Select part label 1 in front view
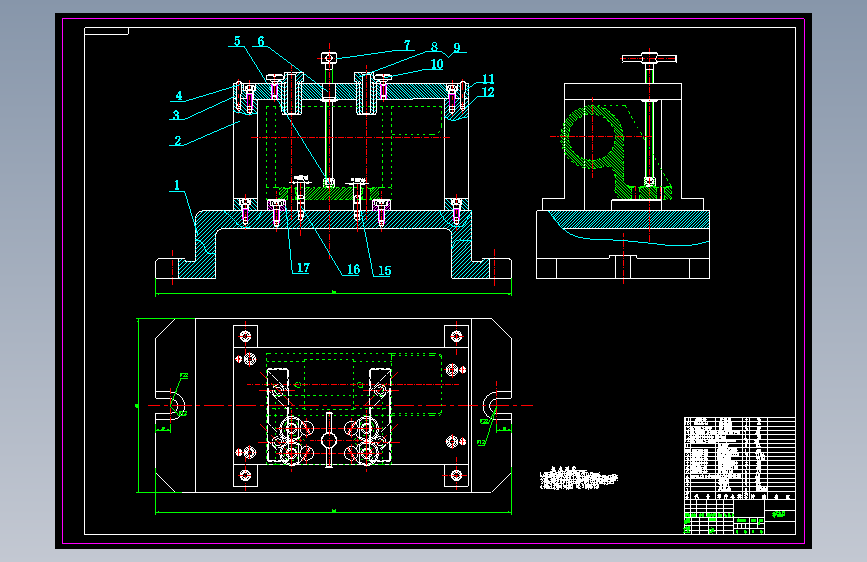This screenshot has width=867, height=562. (x=177, y=185)
